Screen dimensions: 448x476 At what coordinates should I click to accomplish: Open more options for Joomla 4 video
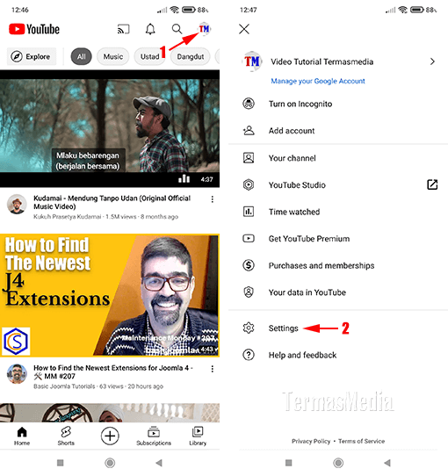(213, 369)
